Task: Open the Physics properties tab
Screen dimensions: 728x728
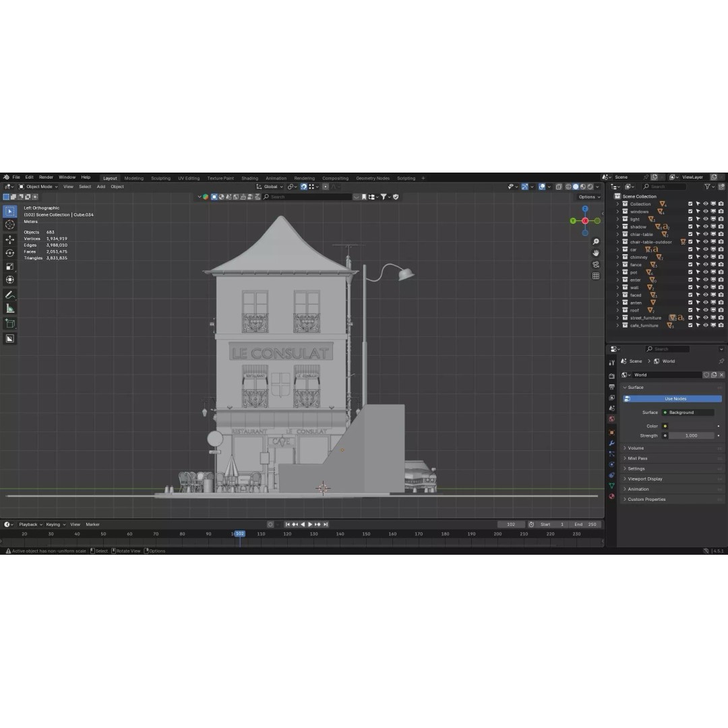Action: point(612,464)
